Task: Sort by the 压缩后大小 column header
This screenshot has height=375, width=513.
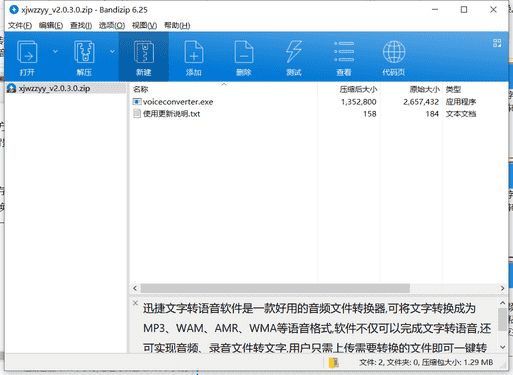Action: pos(358,89)
